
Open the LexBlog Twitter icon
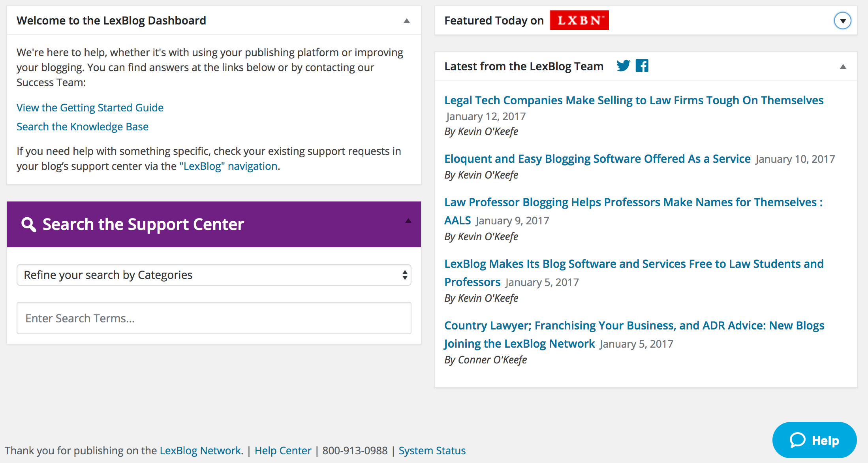[x=624, y=66]
